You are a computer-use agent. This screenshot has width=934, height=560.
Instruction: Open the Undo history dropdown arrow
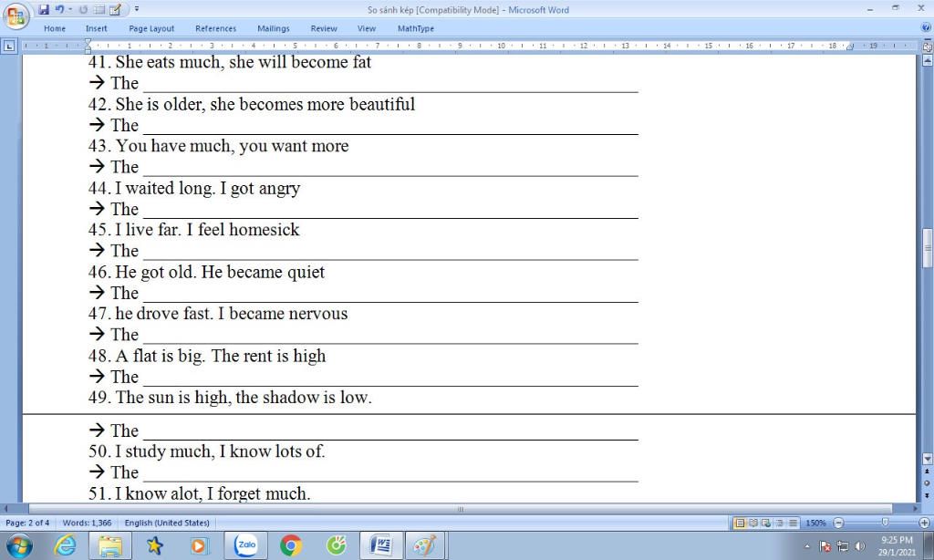(70, 9)
